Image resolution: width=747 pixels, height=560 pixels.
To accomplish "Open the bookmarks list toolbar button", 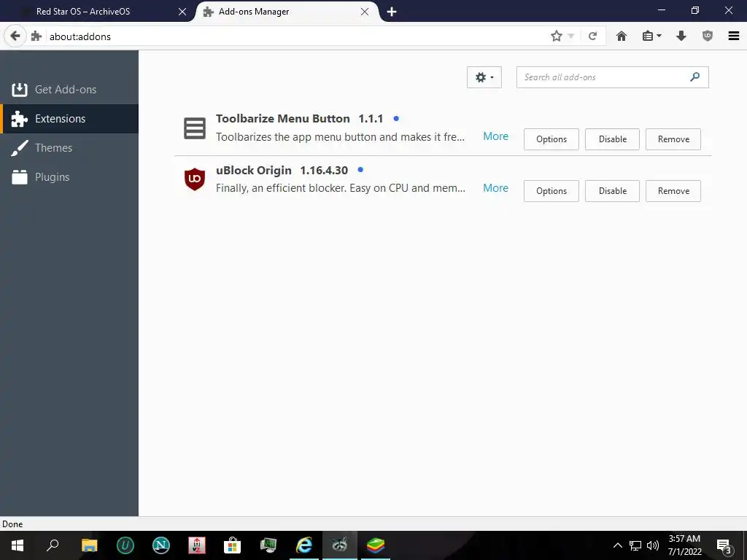I will tap(651, 36).
